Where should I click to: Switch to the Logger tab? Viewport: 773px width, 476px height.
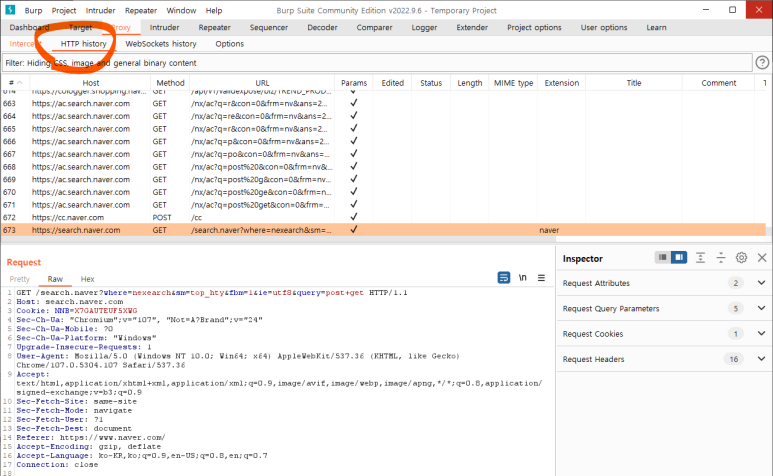pos(424,28)
